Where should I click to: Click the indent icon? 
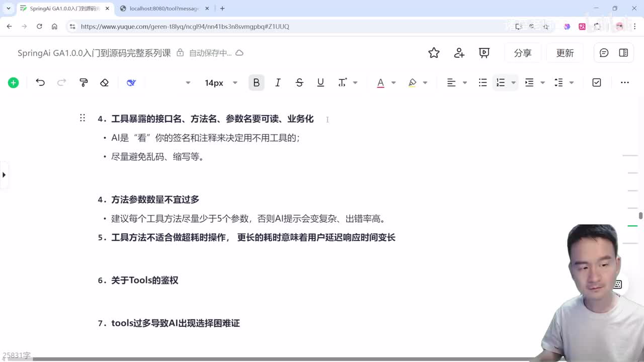coord(529,83)
